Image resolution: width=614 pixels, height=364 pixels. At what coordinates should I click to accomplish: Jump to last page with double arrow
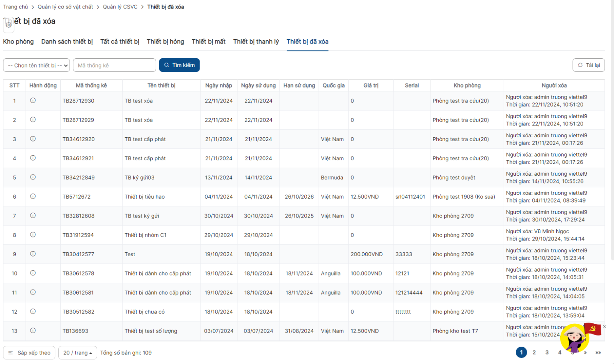click(598, 352)
